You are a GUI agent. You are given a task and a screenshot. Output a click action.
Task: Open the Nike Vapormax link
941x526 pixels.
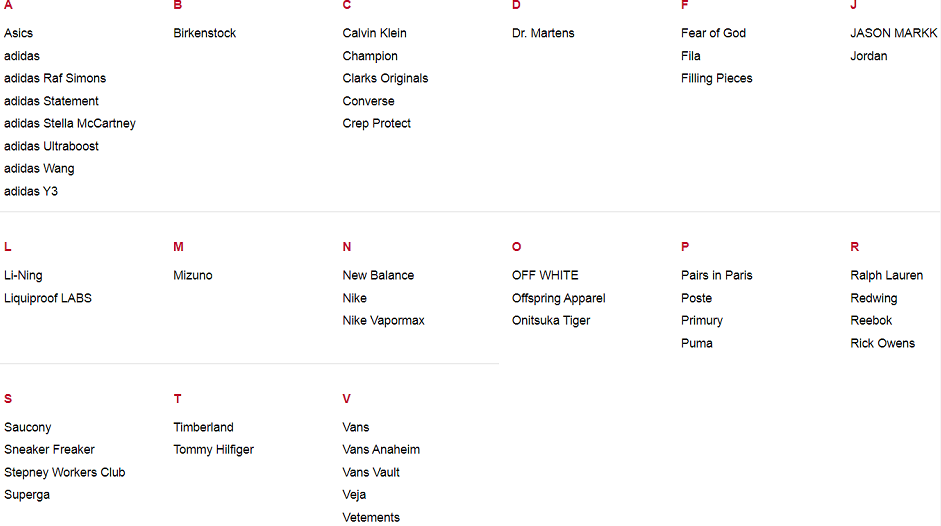click(x=383, y=320)
